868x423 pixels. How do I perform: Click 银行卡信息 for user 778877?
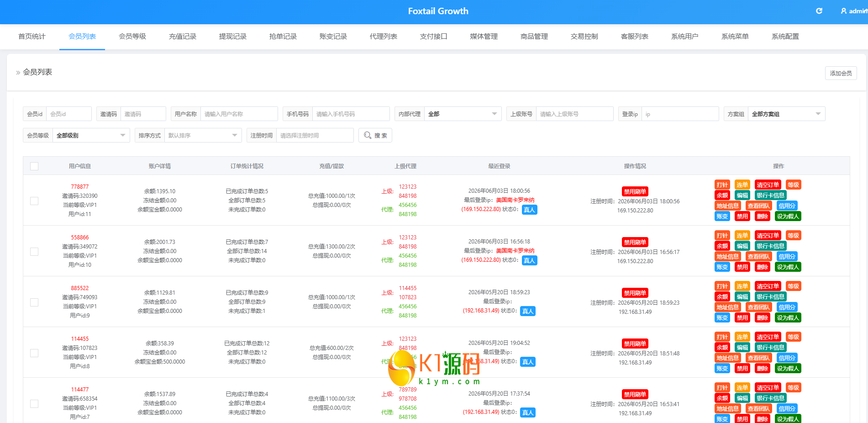(x=771, y=196)
